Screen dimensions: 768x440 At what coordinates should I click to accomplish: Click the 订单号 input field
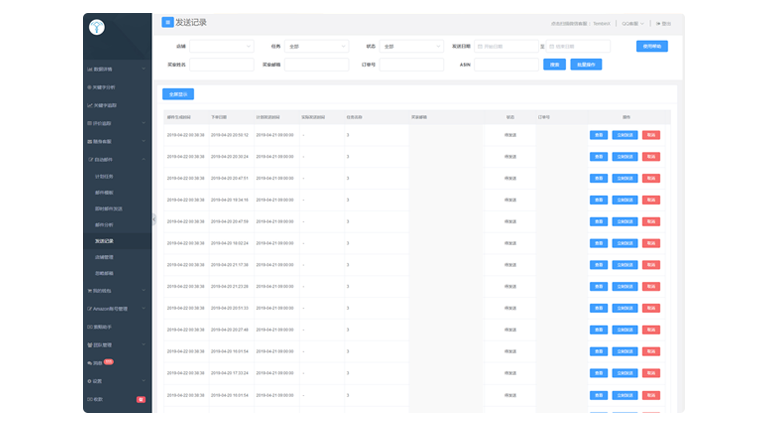coord(411,65)
